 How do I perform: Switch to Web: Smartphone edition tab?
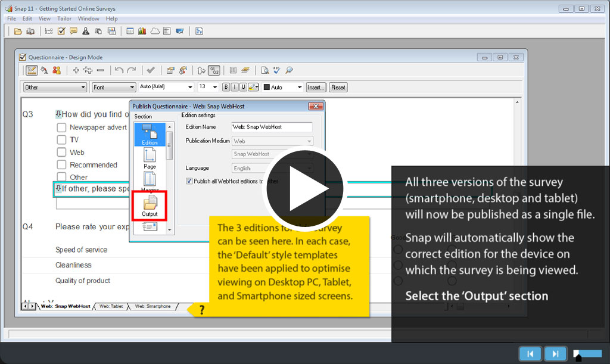click(152, 306)
